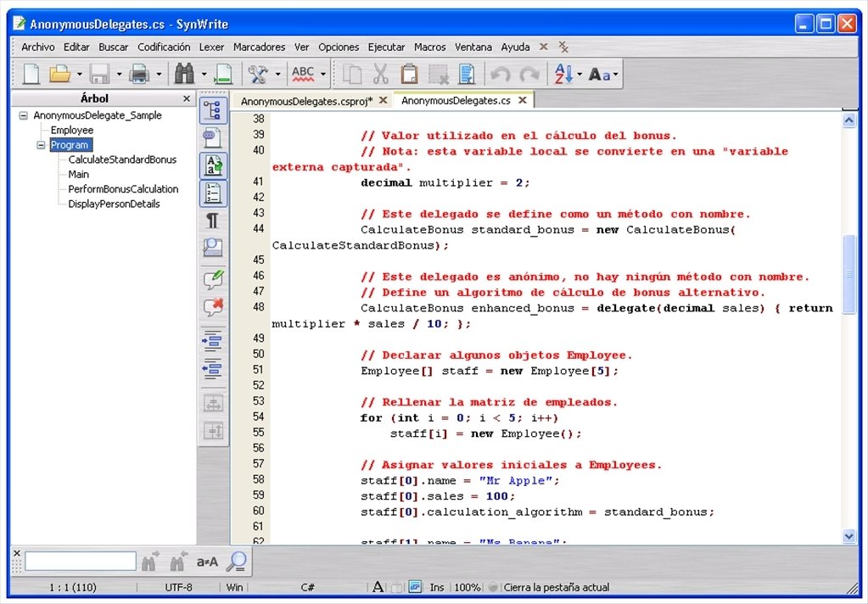Collapse the Program tree node
This screenshot has height=604, width=868.
(41, 145)
